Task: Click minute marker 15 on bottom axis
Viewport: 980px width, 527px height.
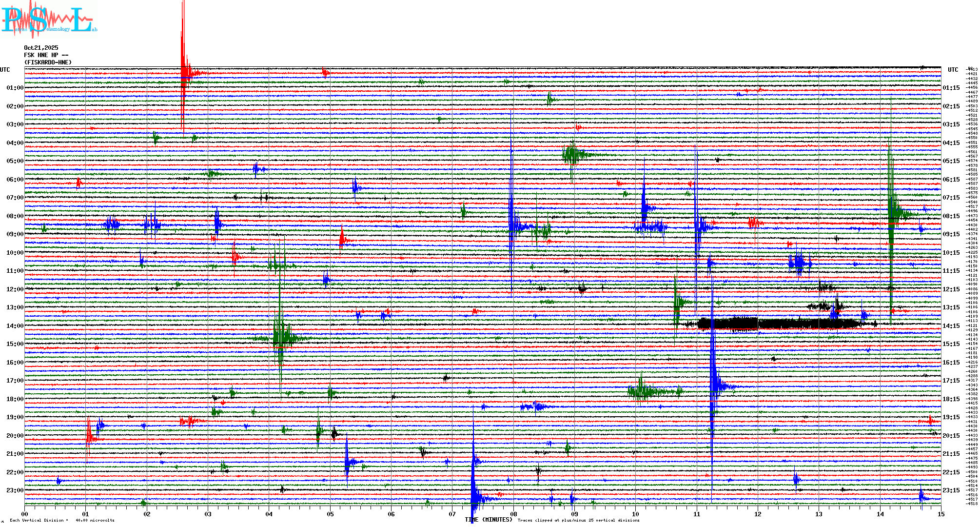Action: click(x=941, y=514)
